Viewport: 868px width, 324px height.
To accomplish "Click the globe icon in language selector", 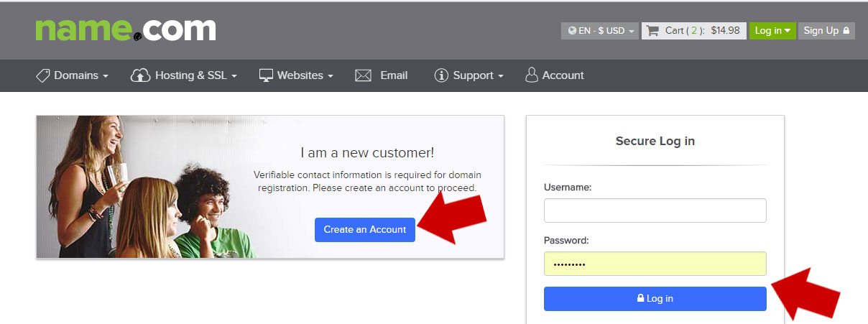I will tap(572, 31).
